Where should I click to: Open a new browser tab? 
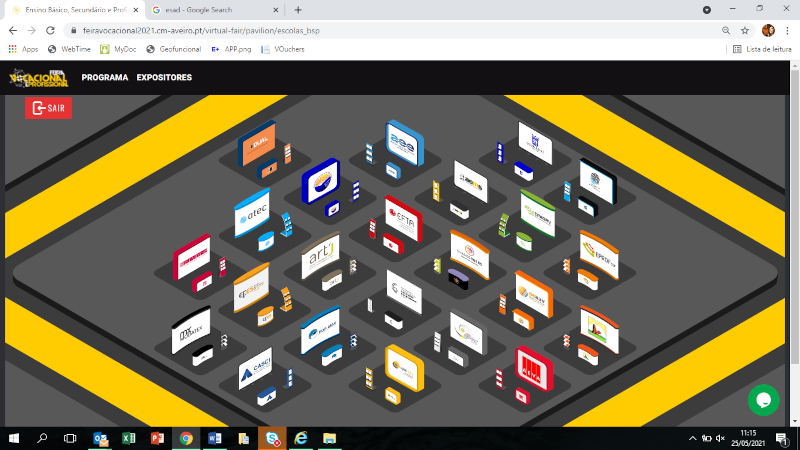pyautogui.click(x=298, y=10)
